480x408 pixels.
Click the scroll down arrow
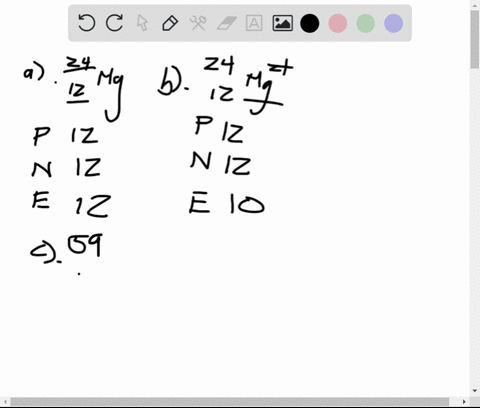point(475,390)
